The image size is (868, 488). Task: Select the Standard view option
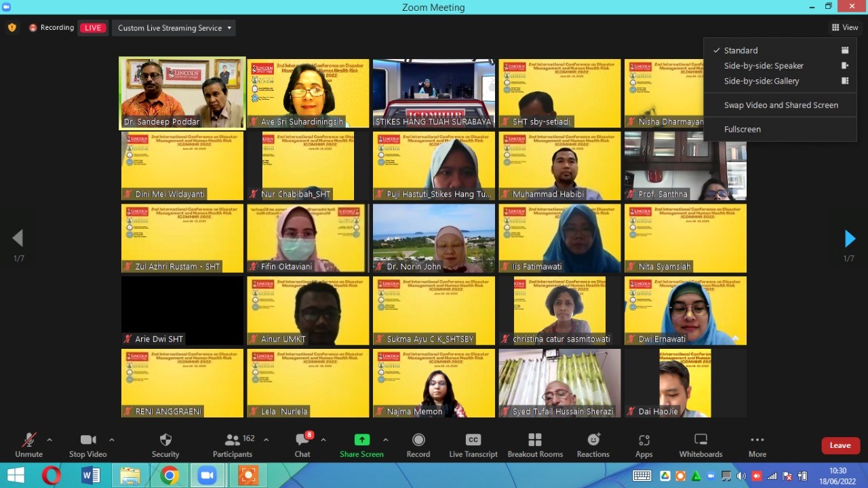[780, 50]
